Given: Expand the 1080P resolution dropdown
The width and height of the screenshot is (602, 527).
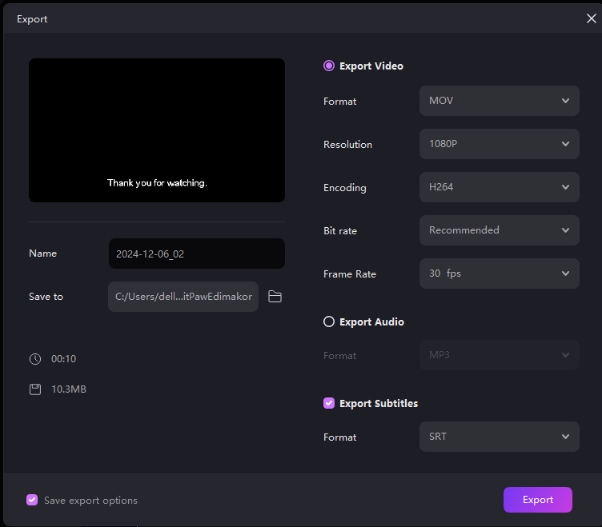Looking at the screenshot, I should [498, 144].
